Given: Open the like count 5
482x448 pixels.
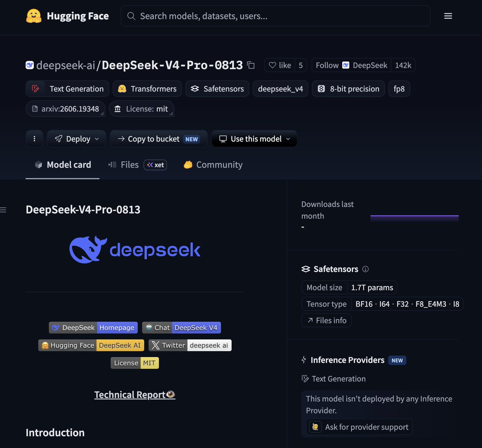Looking at the screenshot, I should [300, 65].
